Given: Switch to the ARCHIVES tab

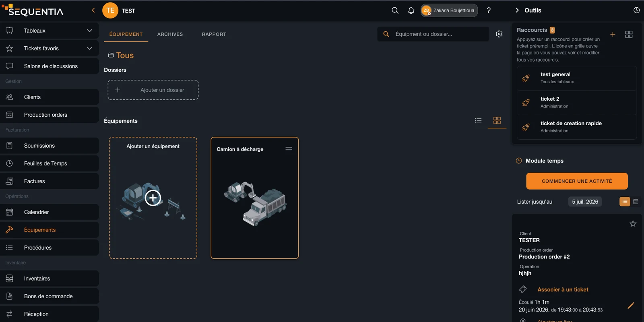Looking at the screenshot, I should click(170, 34).
